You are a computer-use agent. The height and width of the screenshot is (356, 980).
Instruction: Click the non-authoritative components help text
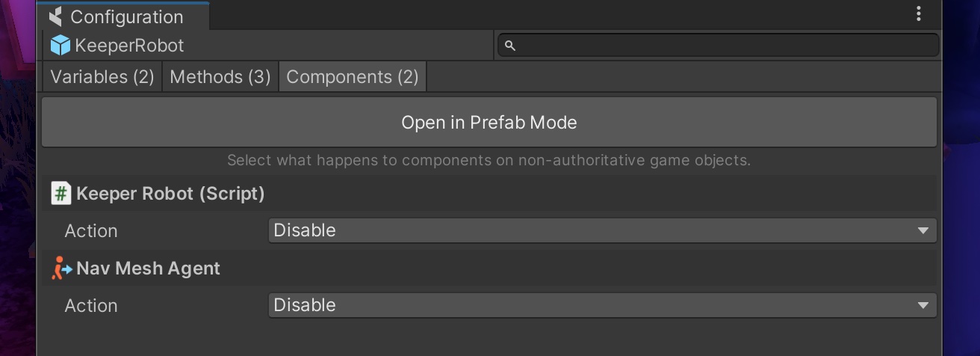(489, 160)
